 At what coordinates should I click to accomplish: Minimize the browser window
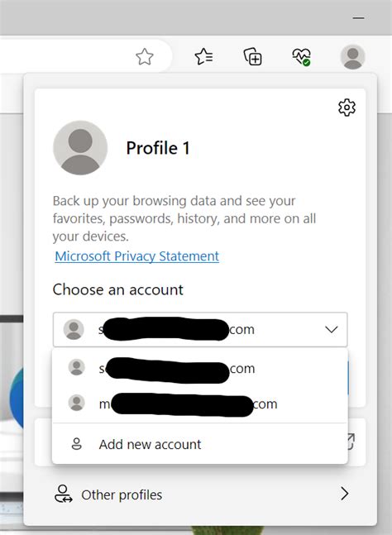(x=358, y=17)
